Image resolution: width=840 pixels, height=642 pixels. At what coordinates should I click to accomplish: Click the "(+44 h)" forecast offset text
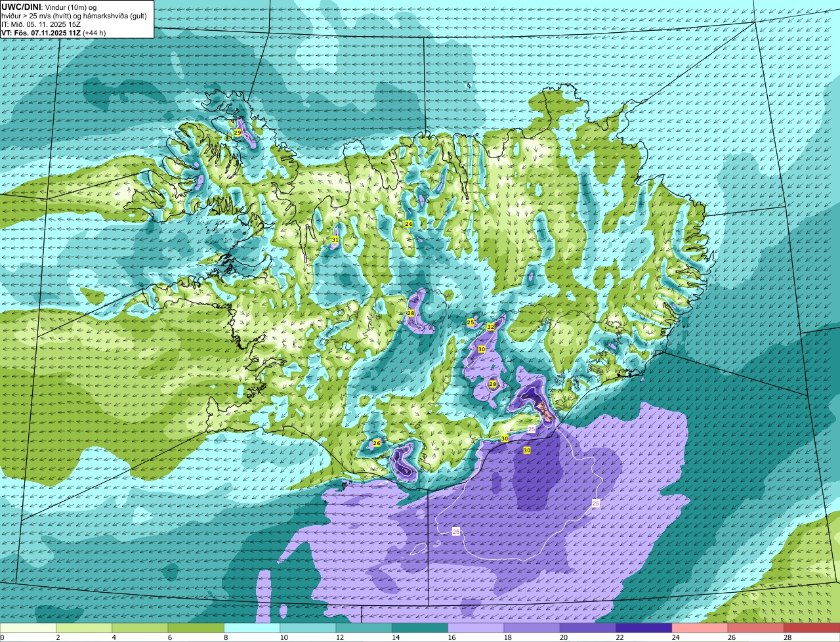94,33
